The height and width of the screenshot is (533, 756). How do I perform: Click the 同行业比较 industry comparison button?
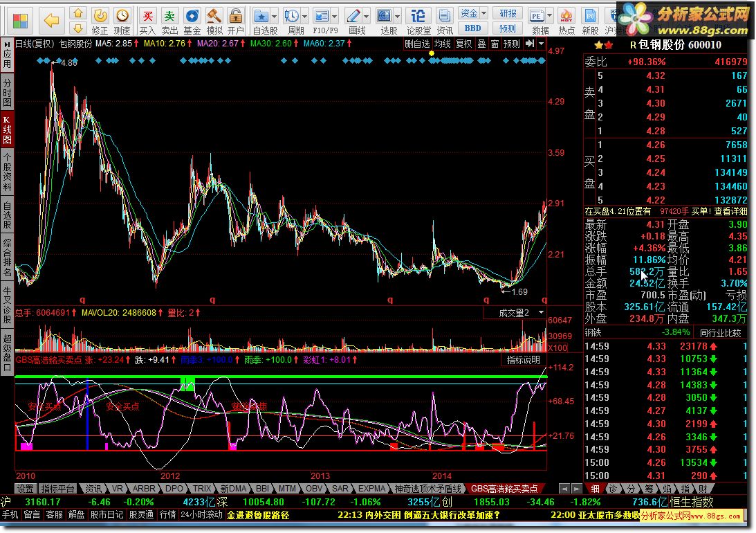tap(720, 332)
